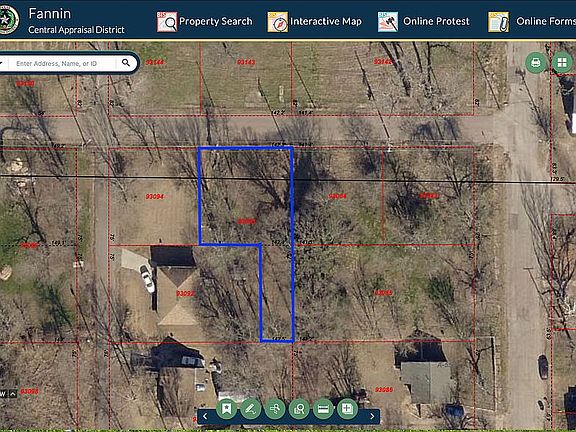Open the bookmark tool in bottom toolbar
Screen dimensions: 576x432
(x=226, y=408)
